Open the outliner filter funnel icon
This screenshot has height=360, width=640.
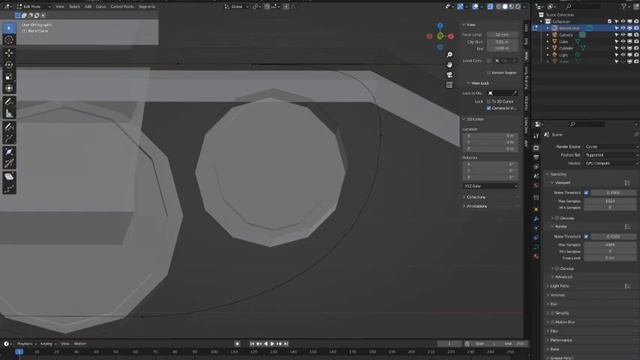pyautogui.click(x=624, y=7)
